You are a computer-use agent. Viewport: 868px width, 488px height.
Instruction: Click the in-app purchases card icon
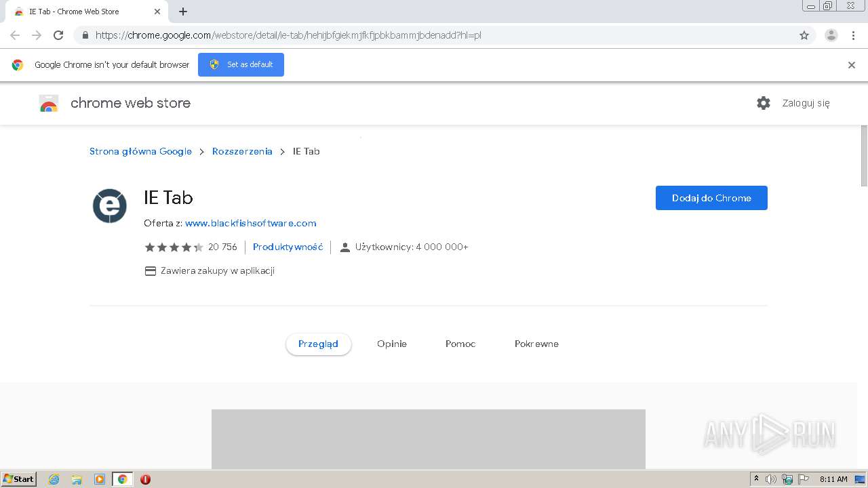tap(151, 271)
